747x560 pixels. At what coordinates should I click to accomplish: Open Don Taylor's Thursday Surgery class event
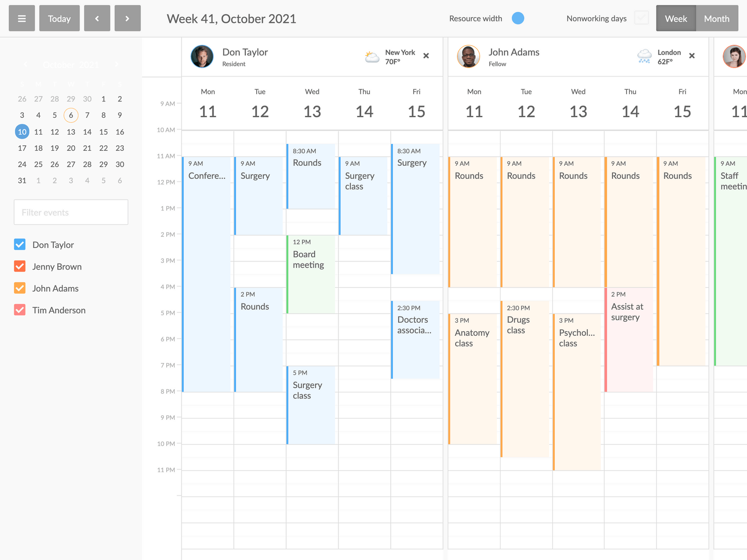[363, 196]
